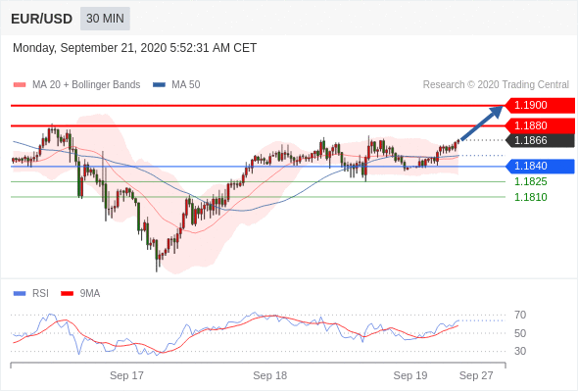The width and height of the screenshot is (578, 392).
Task: Click the pink MA 20 legend swatch
Action: pyautogui.click(x=20, y=85)
